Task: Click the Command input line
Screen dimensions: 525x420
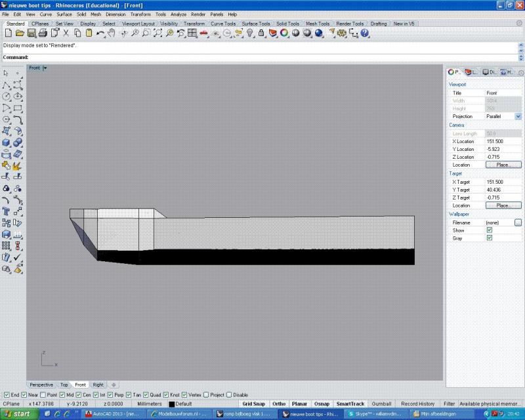Action: pos(261,57)
